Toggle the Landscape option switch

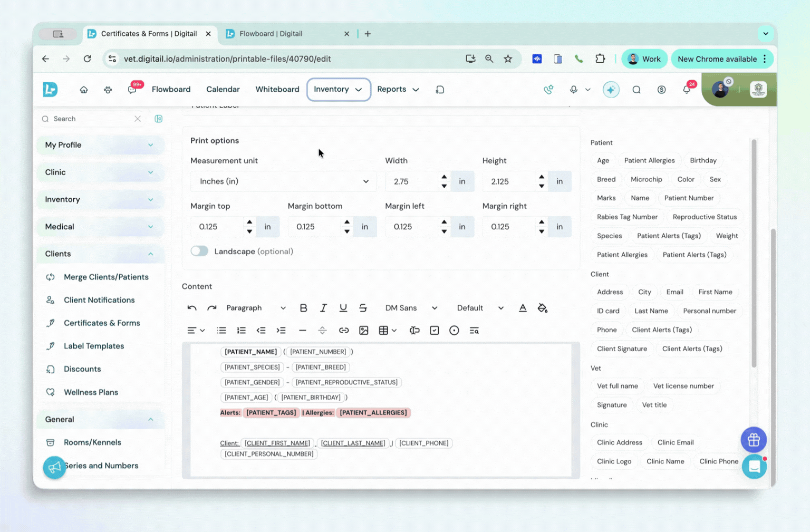point(199,252)
